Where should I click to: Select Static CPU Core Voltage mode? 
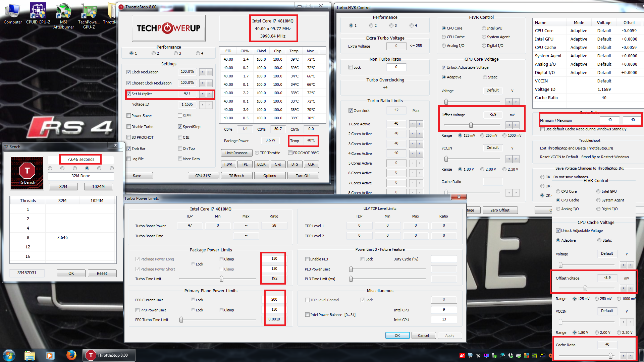485,77
